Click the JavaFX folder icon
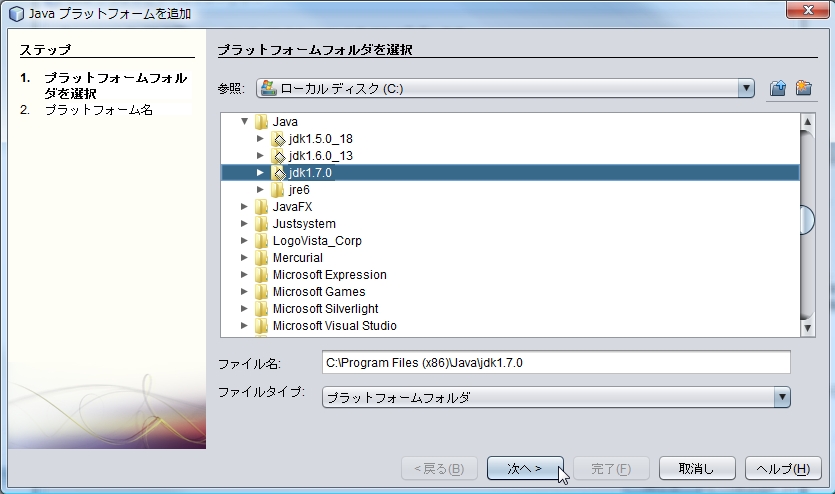Screen dimensions: 835x494 [x=261, y=207]
